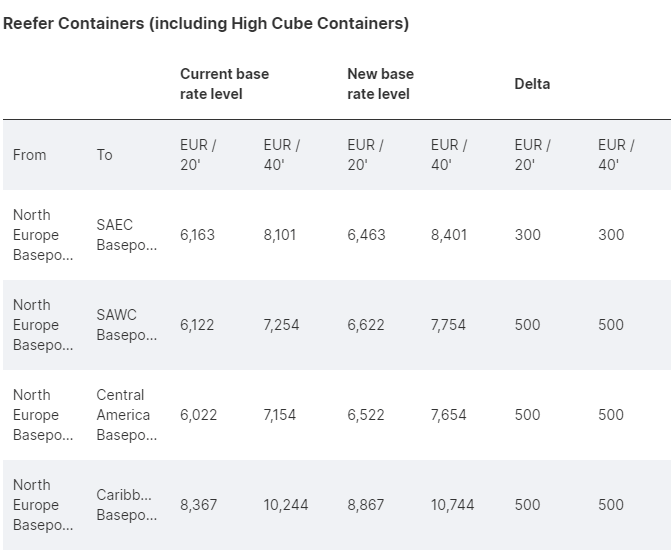Click the 8,867 new rate cell

tap(366, 505)
